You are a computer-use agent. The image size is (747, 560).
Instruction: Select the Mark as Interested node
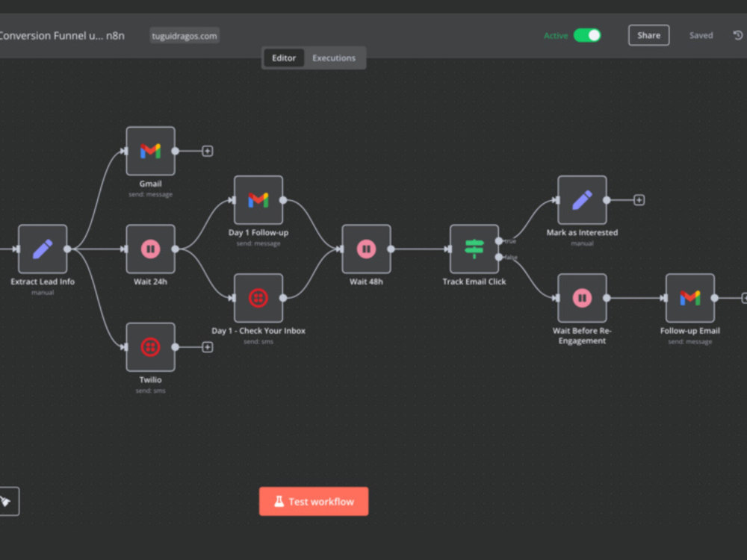pos(582,200)
